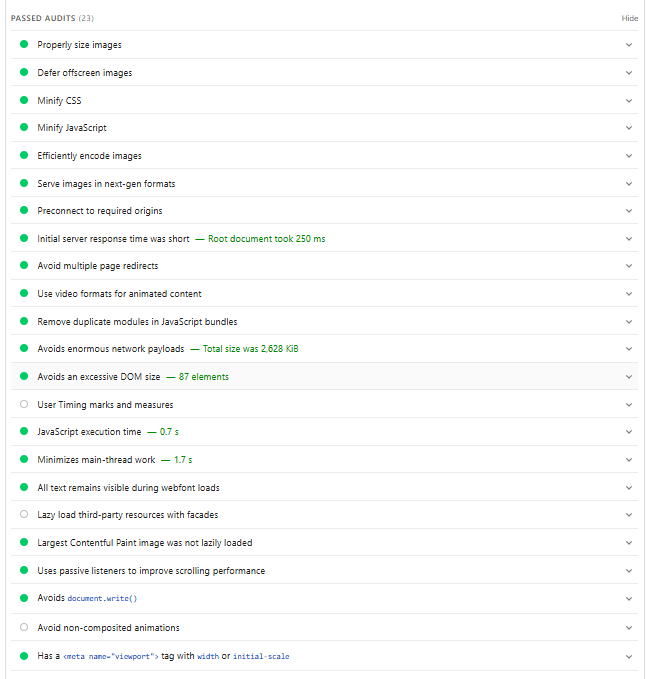The height and width of the screenshot is (679, 652).
Task: Expand the Minimizes main-thread work chevron
Action: tap(629, 460)
